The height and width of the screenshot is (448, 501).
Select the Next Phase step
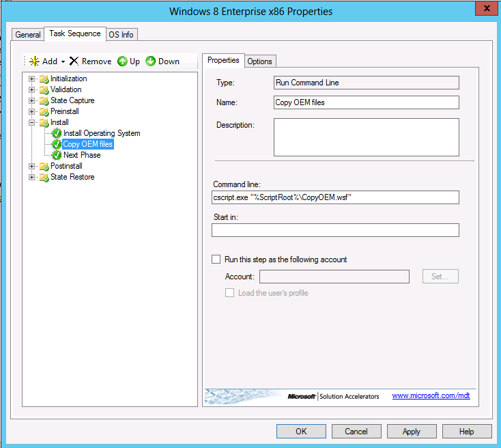[x=82, y=155]
